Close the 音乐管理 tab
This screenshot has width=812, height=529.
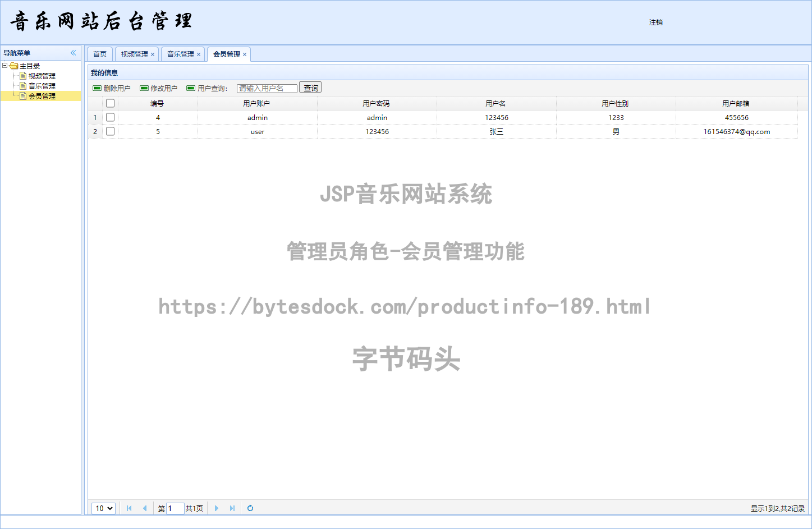(x=199, y=54)
